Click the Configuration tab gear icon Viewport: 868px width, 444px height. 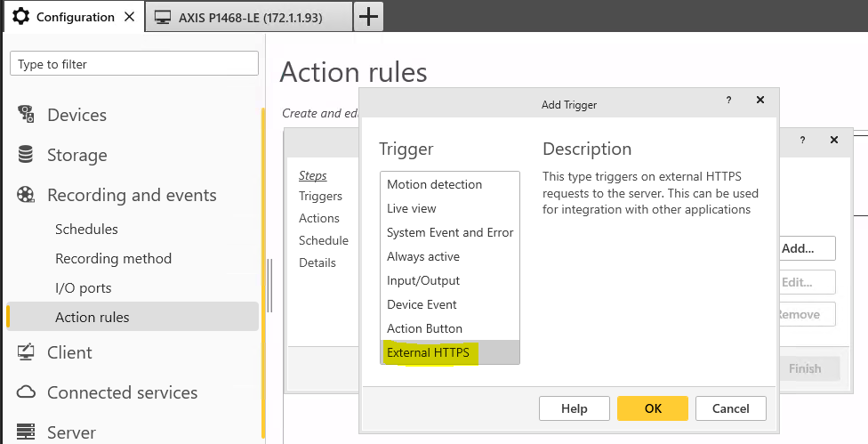(21, 17)
